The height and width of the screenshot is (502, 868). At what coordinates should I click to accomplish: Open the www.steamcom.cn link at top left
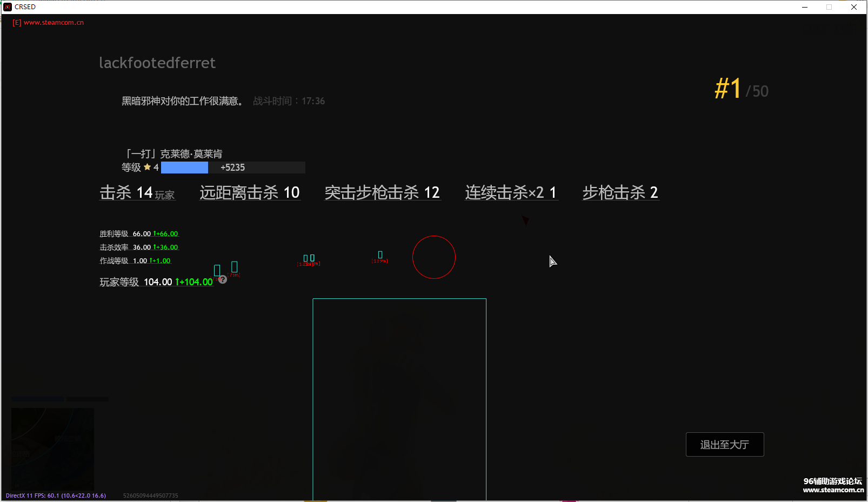coord(48,22)
